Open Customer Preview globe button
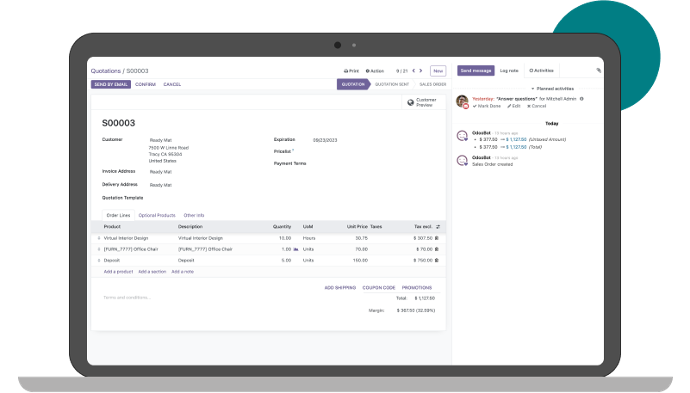The height and width of the screenshot is (393, 690). click(x=422, y=103)
